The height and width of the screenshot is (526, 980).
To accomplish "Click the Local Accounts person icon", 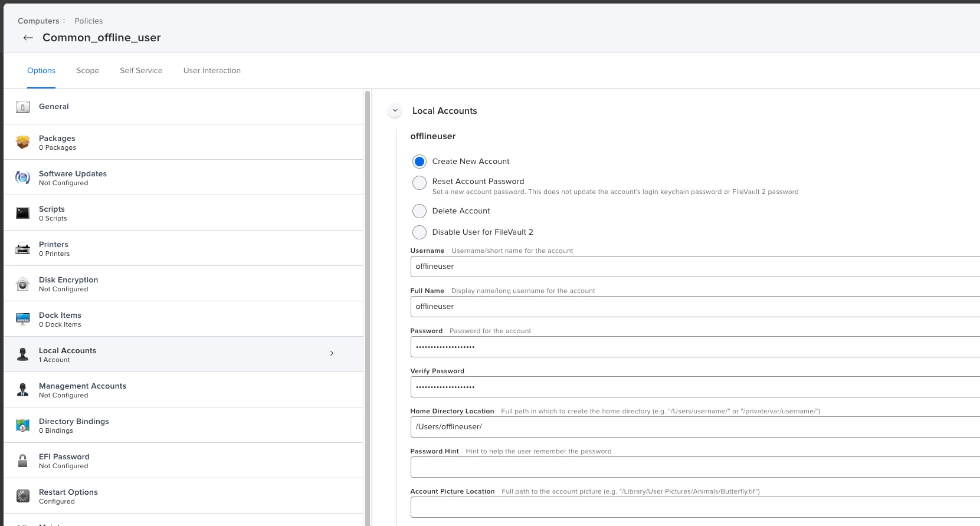I will tap(22, 354).
